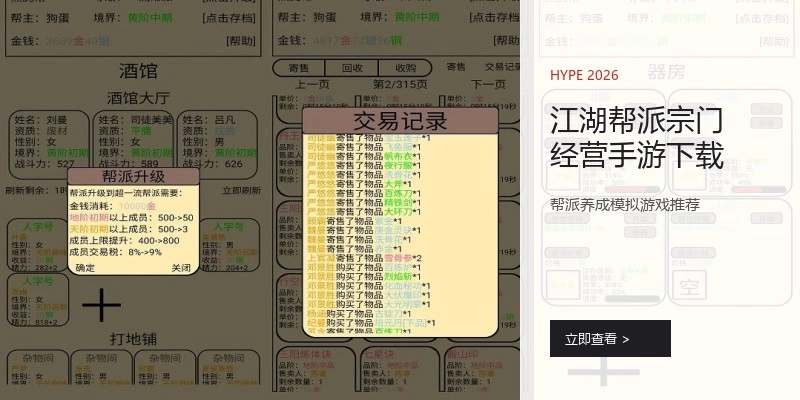Click the 人字号 member card with 精力 204+2
Image resolution: width=800 pixels, height=400 pixels.
click(229, 245)
